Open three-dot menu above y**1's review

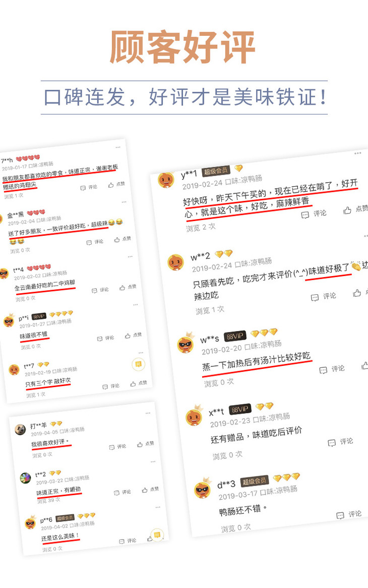pyautogui.click(x=358, y=153)
